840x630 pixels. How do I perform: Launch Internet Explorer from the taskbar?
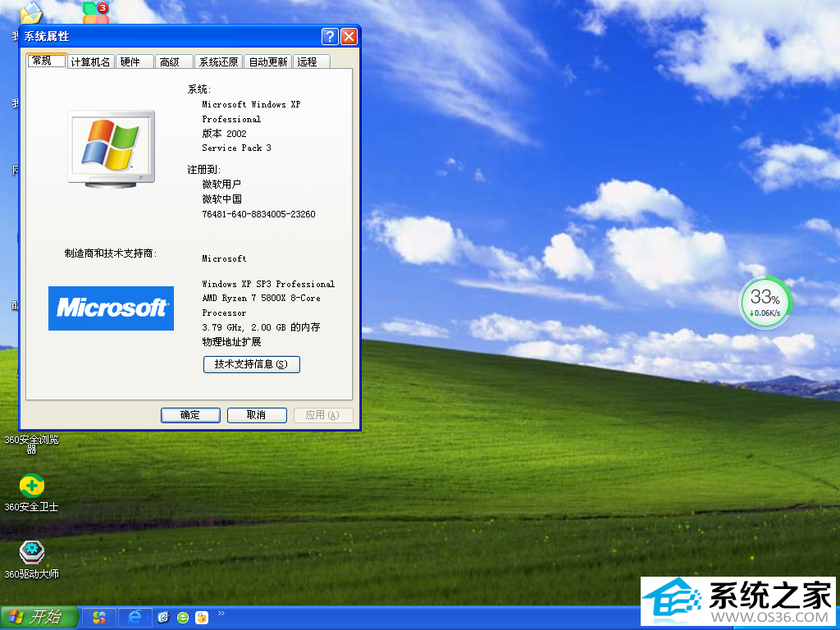[135, 618]
